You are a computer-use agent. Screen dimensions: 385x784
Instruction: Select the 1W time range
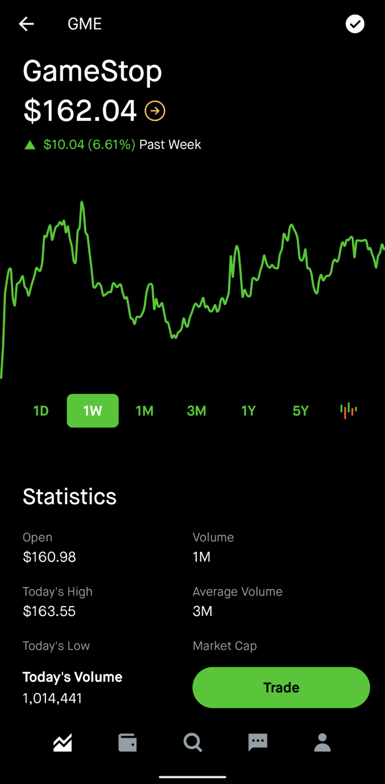93,411
